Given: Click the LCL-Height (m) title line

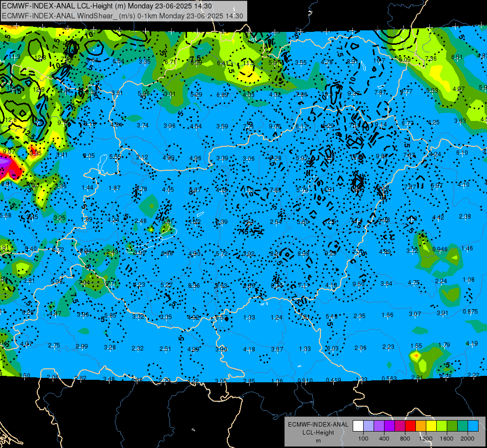Looking at the screenshot, I should pos(107,6).
